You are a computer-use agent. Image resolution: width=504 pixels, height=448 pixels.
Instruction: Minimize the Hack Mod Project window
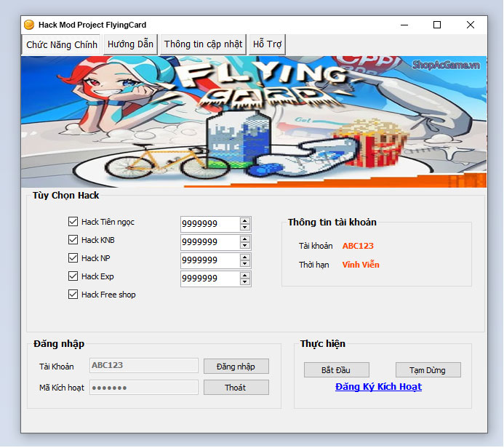point(404,25)
